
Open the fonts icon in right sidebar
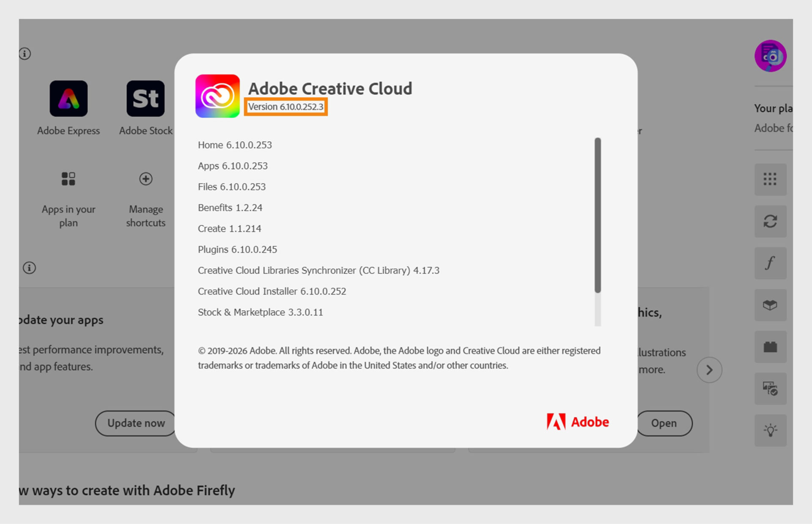(770, 263)
